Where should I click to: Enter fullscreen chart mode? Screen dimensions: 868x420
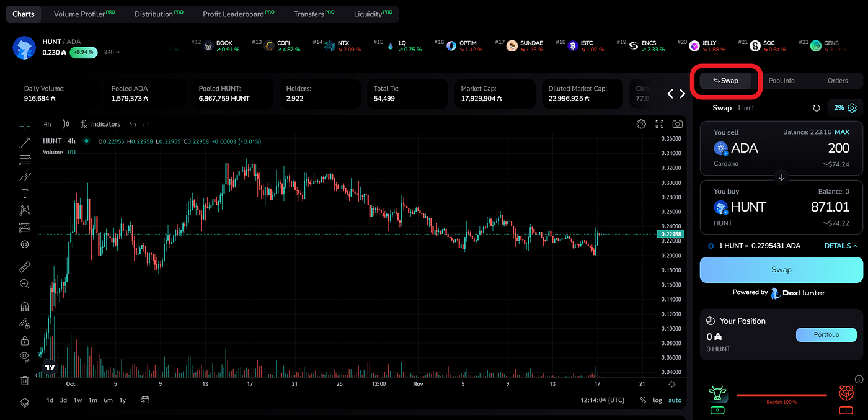point(660,124)
